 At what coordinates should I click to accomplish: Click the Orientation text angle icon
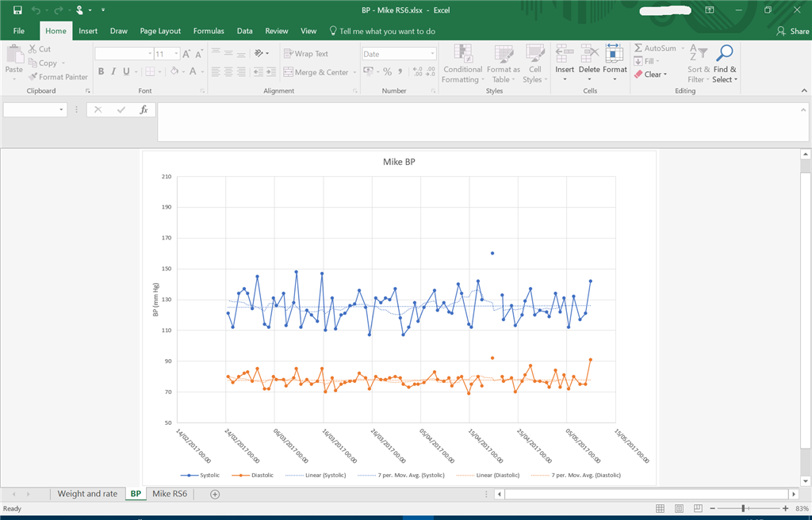pyautogui.click(x=259, y=53)
